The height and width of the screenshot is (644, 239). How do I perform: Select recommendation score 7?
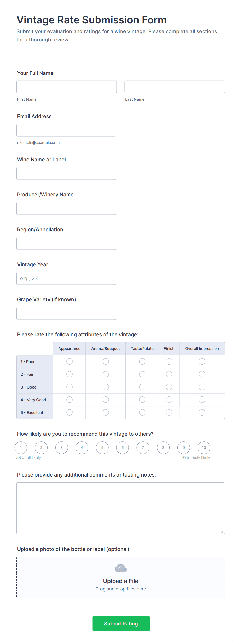(143, 448)
